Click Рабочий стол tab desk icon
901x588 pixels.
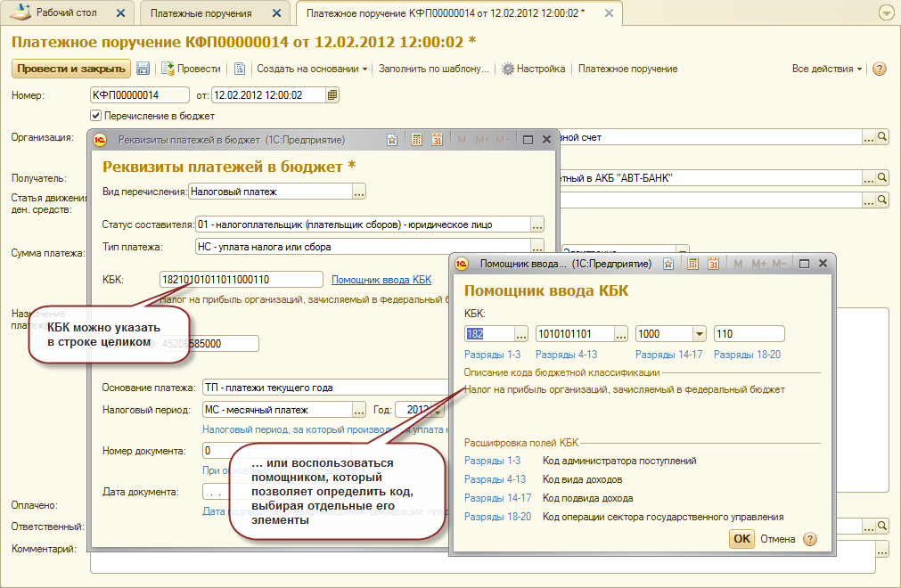click(20, 12)
